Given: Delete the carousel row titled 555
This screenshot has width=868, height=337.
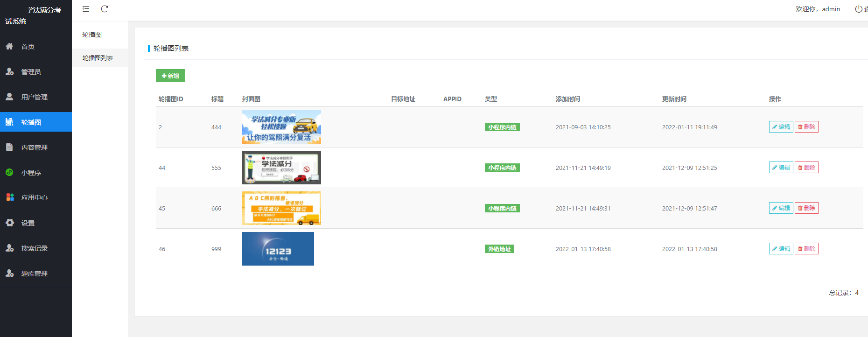Looking at the screenshot, I should 806,168.
